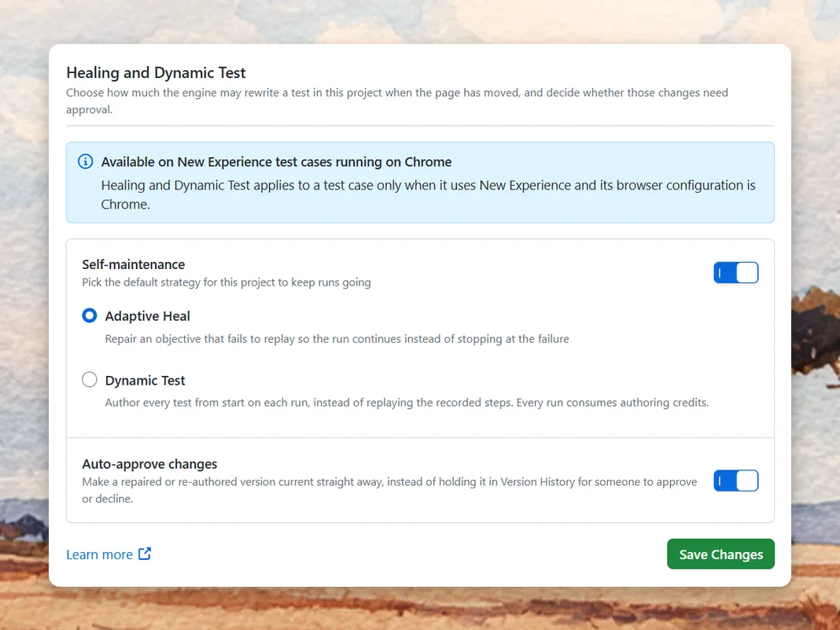Disable the Auto-approve changes switch
This screenshot has width=840, height=630.
735,481
